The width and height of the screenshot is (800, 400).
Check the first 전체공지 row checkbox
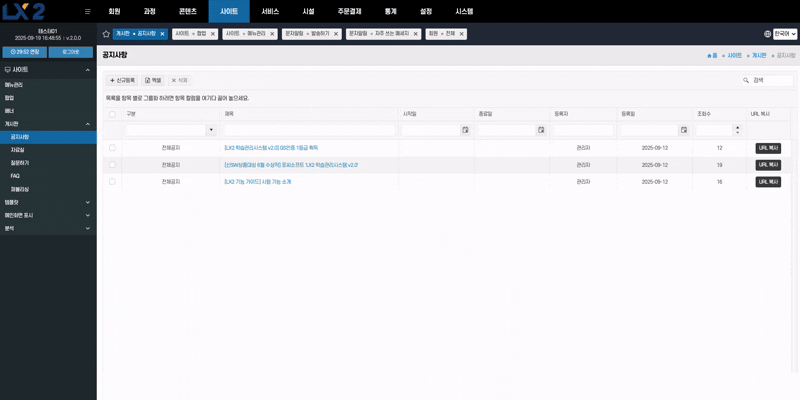coord(112,148)
